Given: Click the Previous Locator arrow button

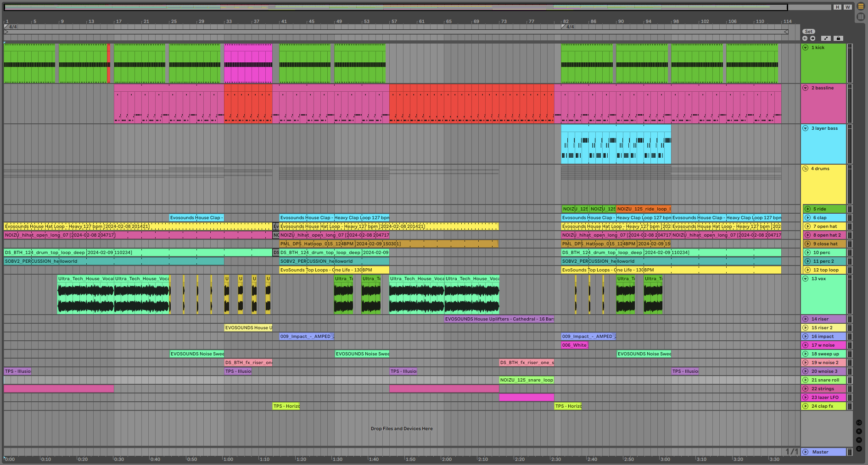Looking at the screenshot, I should tap(805, 39).
